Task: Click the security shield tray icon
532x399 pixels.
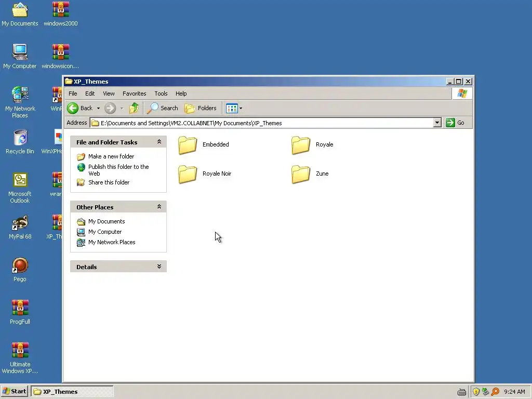Action: pyautogui.click(x=476, y=392)
